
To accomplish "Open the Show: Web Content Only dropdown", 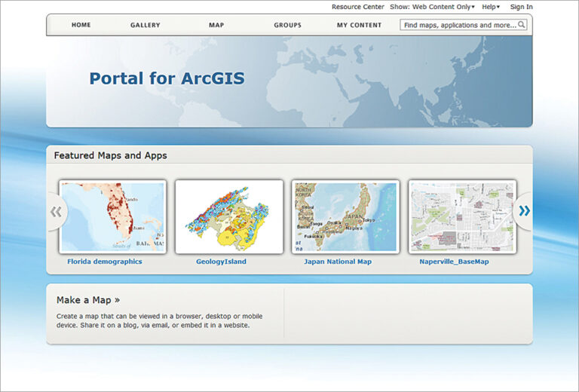I will coord(433,7).
